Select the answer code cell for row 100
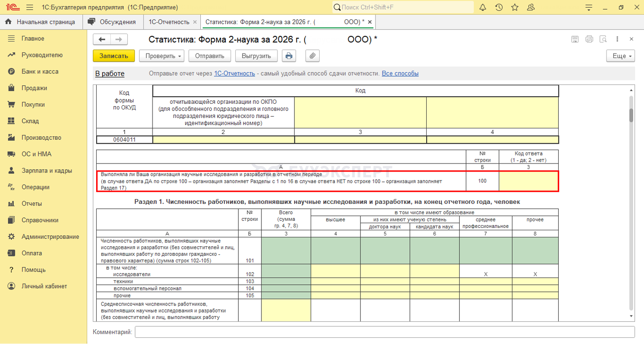 tap(529, 181)
